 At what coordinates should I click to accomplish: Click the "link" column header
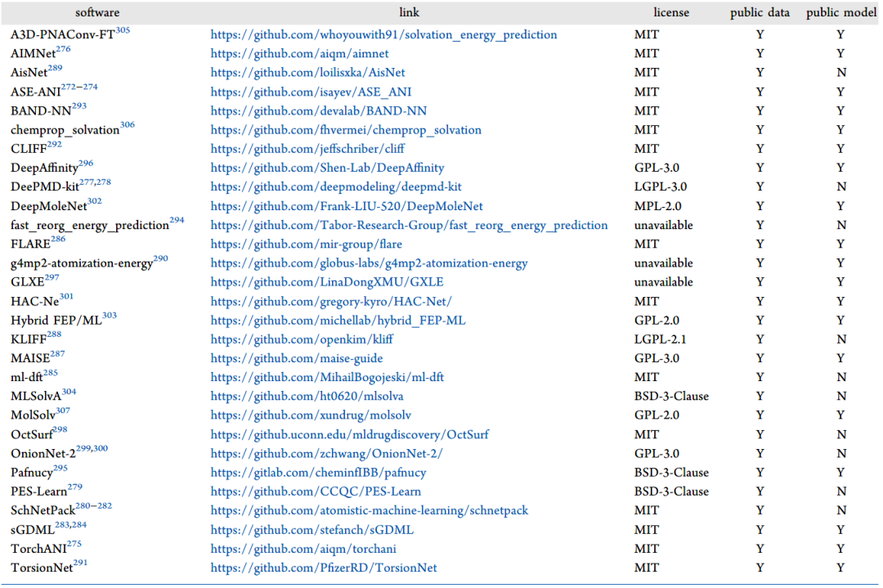(410, 12)
